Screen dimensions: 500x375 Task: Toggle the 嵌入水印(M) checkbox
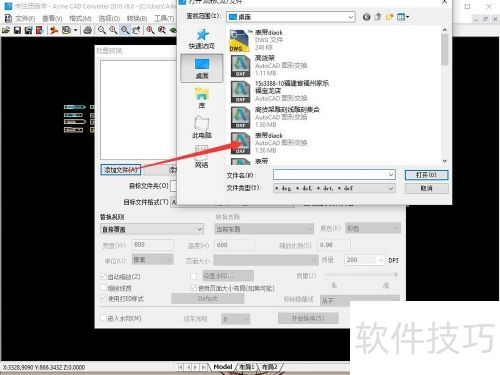104,318
